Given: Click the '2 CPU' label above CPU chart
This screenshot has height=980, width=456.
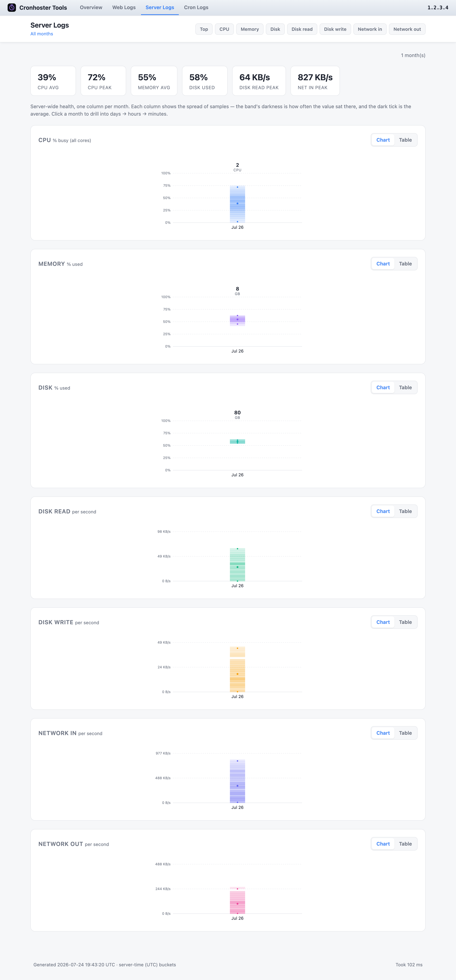Looking at the screenshot, I should 237,167.
